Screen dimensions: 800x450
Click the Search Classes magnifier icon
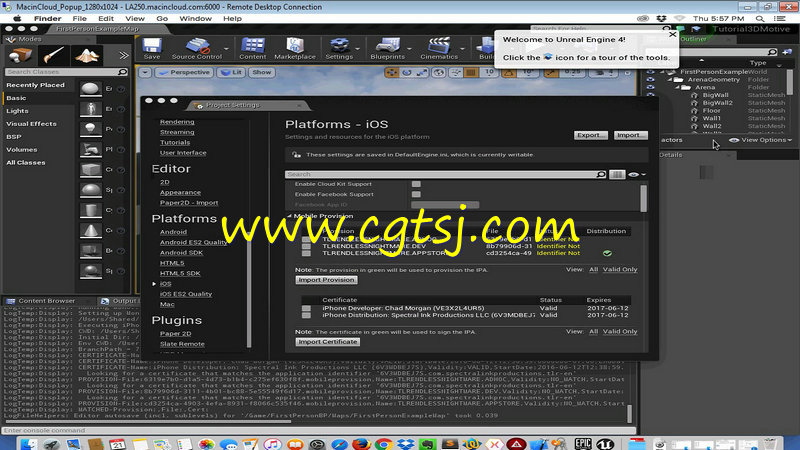tap(122, 72)
